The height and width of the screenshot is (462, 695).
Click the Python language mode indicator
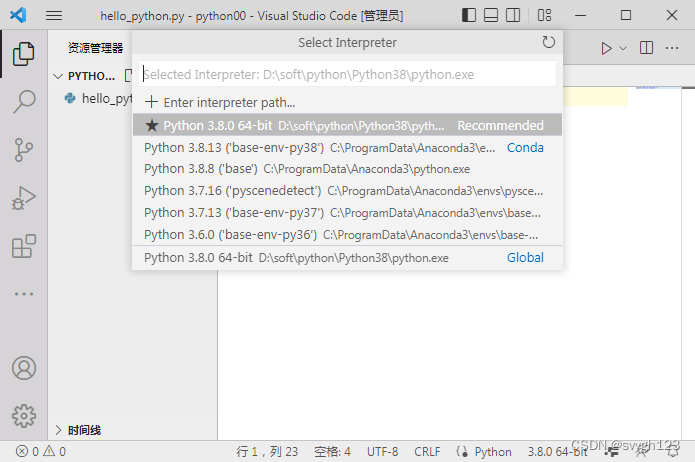coord(493,451)
